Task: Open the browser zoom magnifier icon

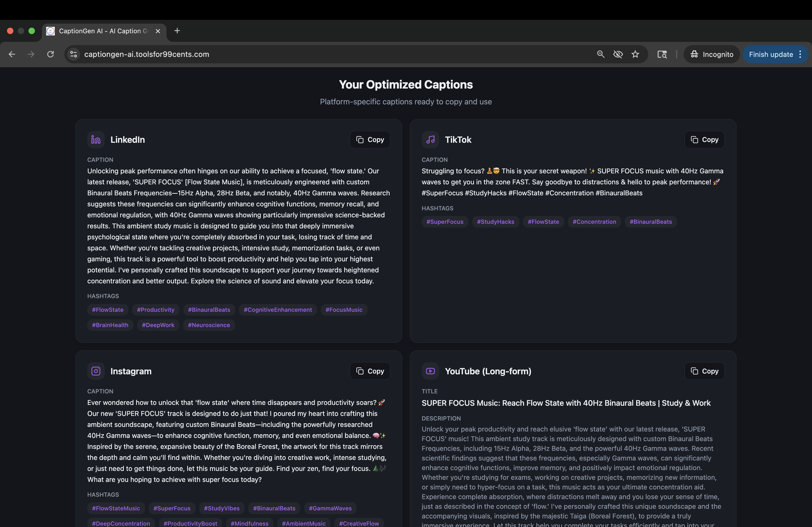Action: click(x=600, y=54)
